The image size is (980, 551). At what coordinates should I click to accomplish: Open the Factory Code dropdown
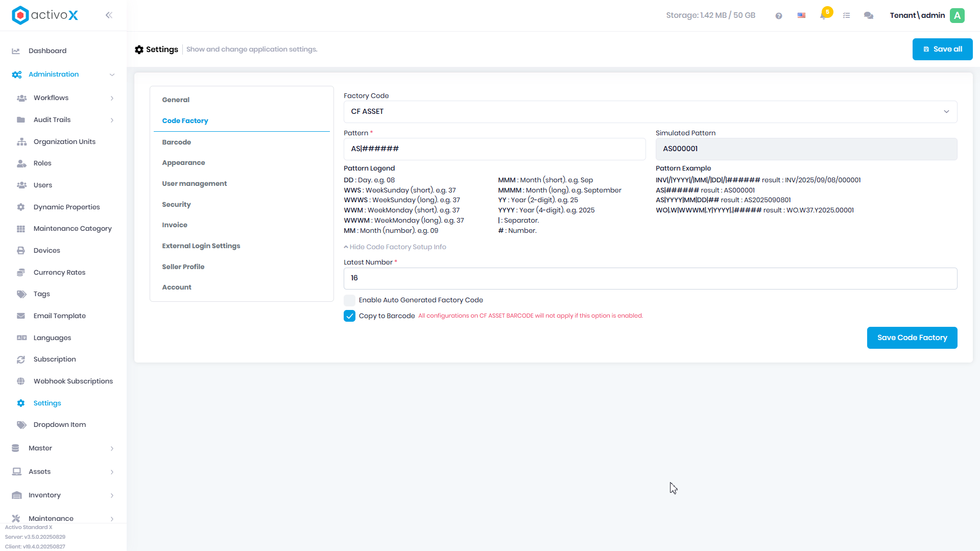point(650,112)
